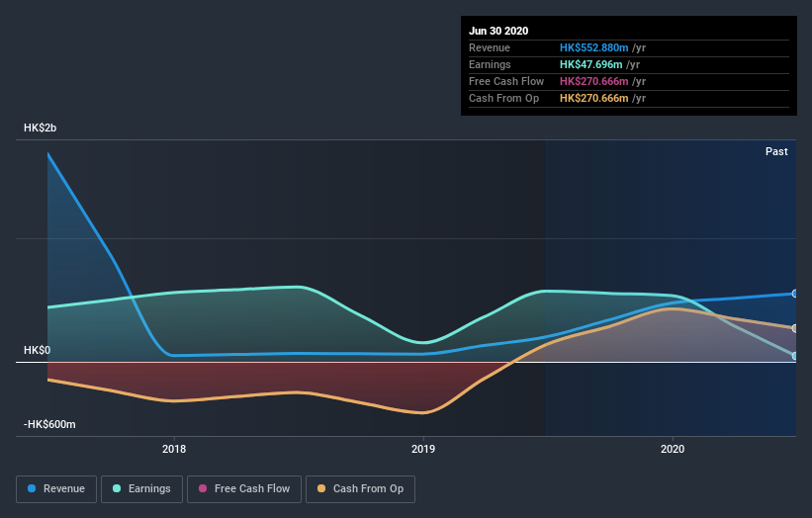Click the Past label in chart
The width and height of the screenshot is (812, 518).
[x=776, y=151]
